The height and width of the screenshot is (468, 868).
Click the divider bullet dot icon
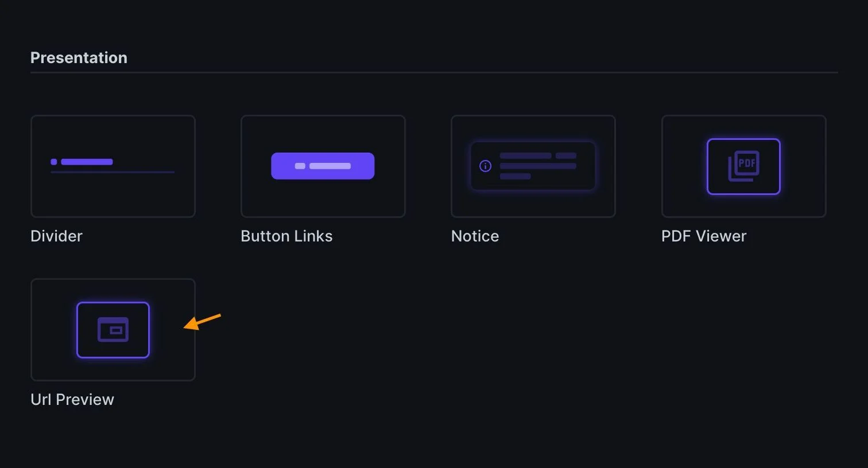(54, 162)
